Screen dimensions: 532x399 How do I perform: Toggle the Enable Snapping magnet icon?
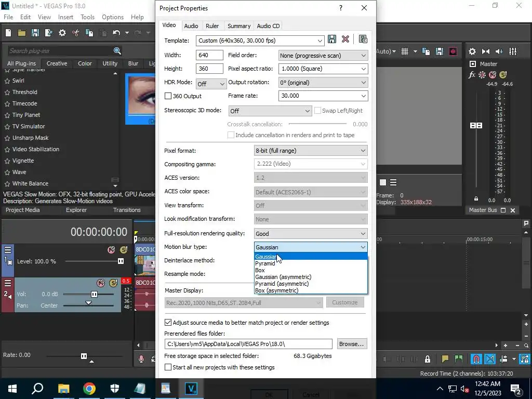(x=476, y=358)
